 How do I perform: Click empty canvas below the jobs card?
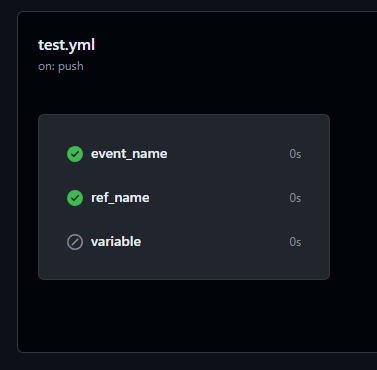pyautogui.click(x=184, y=315)
